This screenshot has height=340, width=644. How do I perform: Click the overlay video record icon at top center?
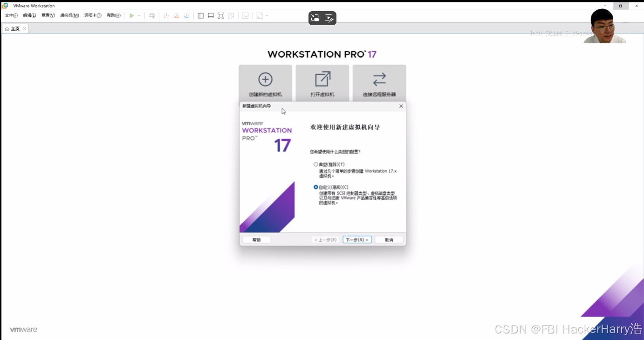(329, 18)
